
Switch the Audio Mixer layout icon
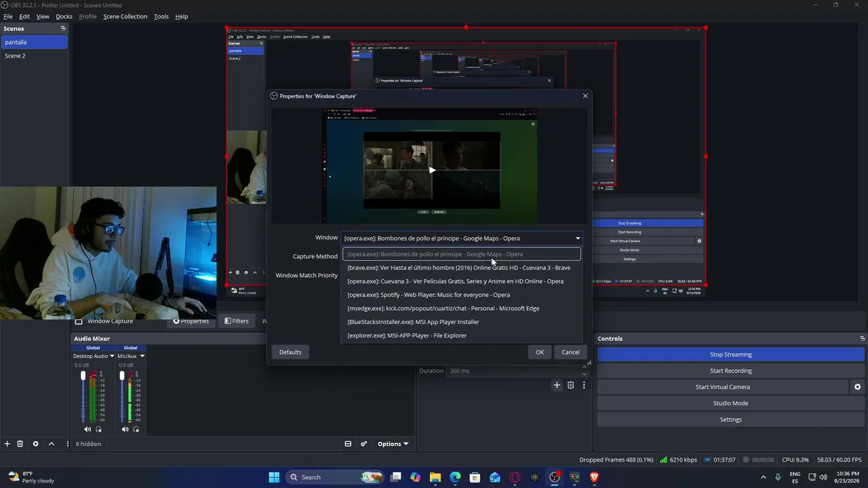tap(348, 444)
